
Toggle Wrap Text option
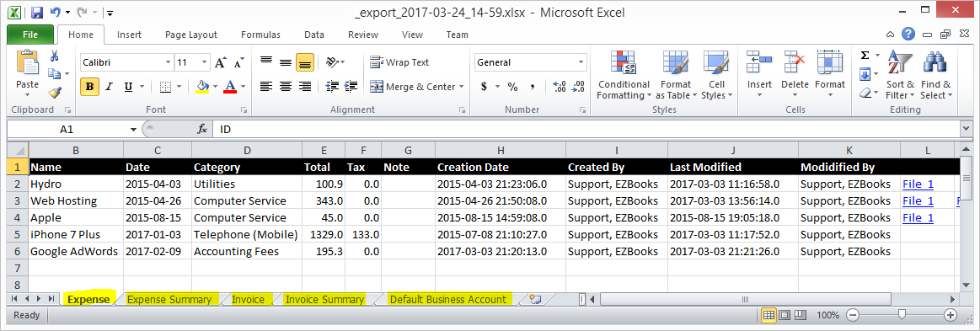point(399,62)
